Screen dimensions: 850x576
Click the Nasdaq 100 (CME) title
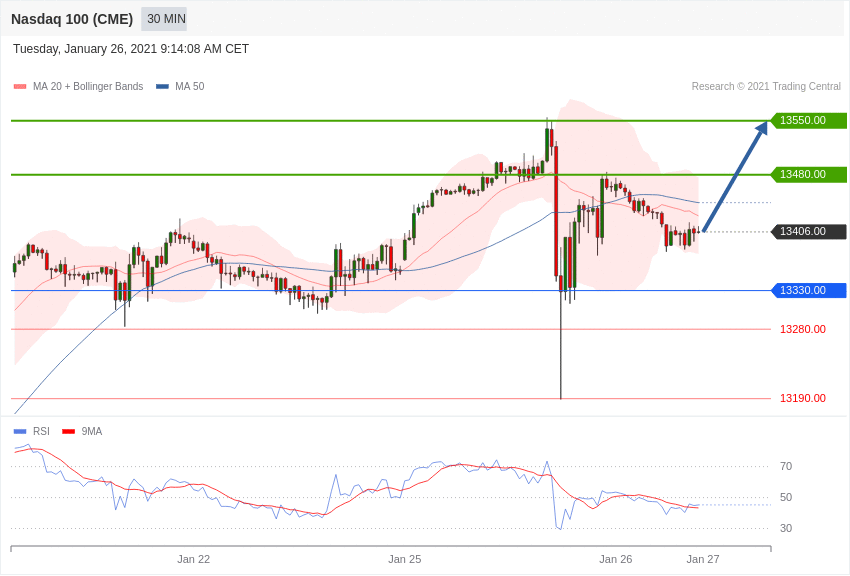[x=72, y=19]
